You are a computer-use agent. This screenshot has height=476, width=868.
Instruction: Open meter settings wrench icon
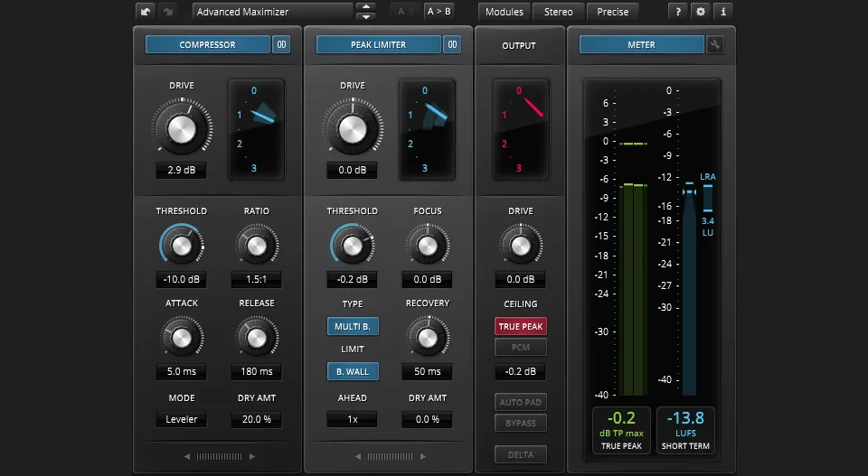click(x=714, y=45)
